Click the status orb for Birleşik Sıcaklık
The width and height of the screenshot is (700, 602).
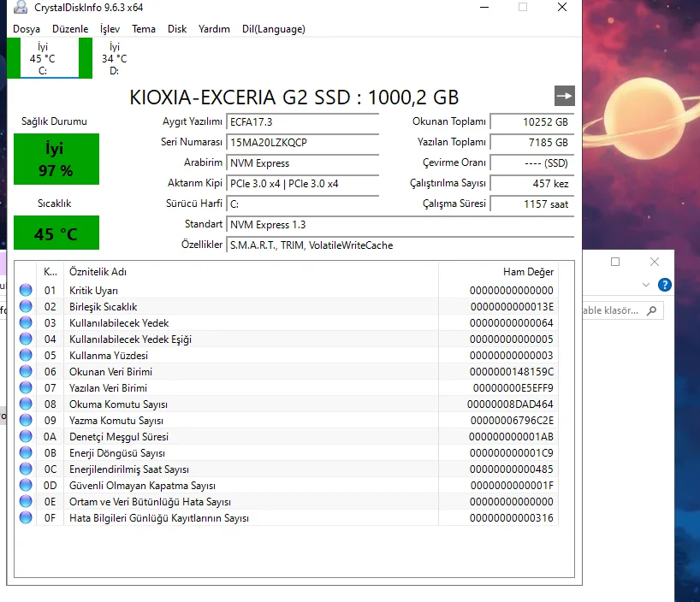point(26,306)
